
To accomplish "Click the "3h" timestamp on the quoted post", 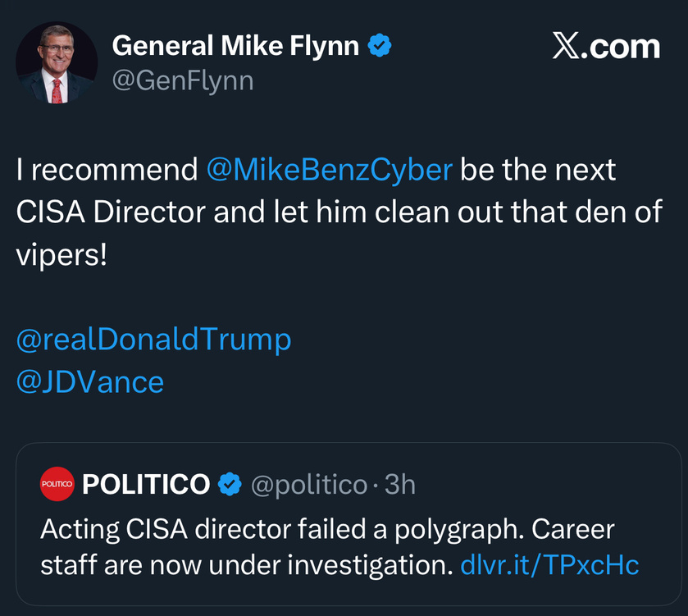I will (400, 486).
